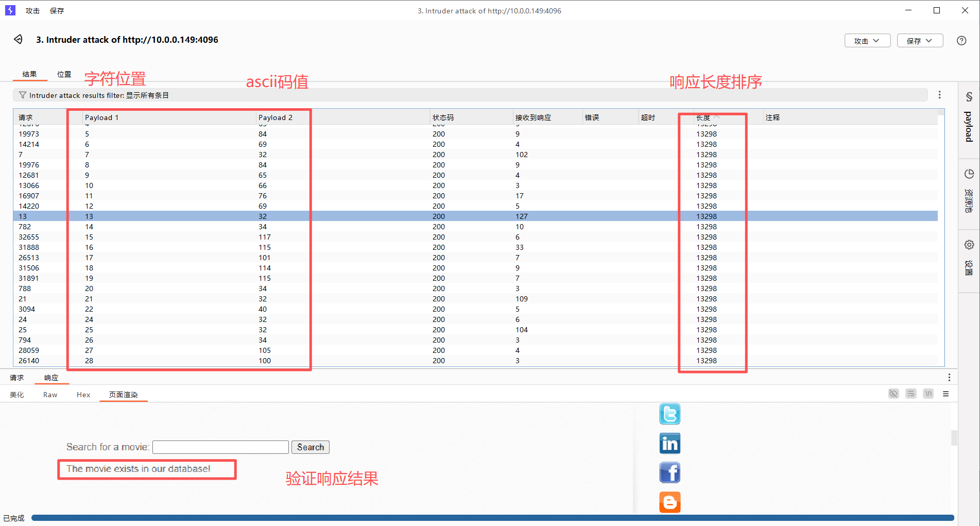Select the row with request 26140
Viewport: 980px width, 526px height.
coord(475,361)
